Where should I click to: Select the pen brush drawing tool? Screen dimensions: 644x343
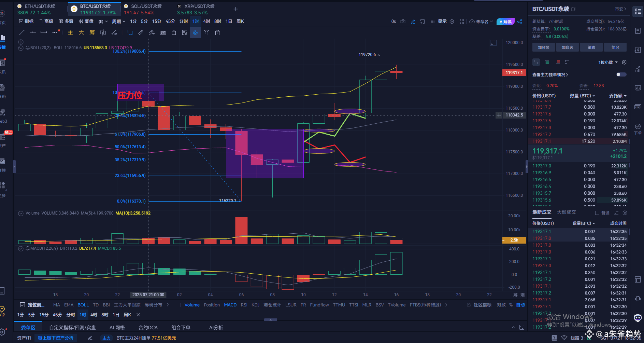(x=152, y=32)
